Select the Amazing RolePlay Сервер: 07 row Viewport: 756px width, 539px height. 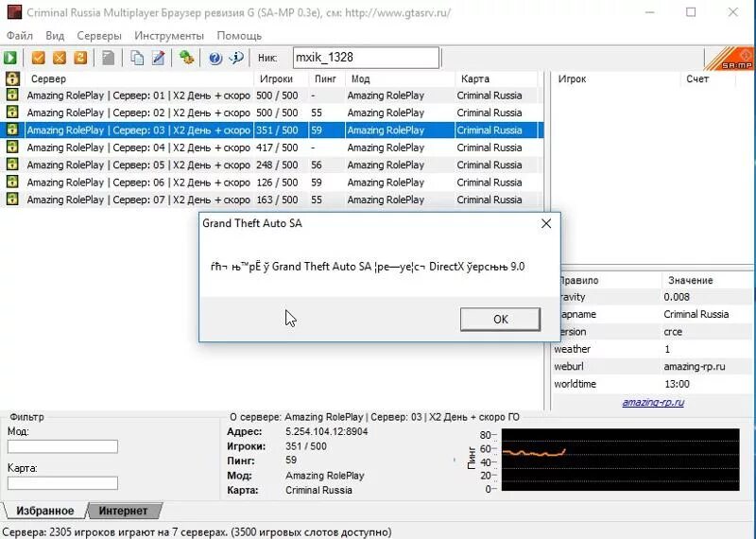pos(272,200)
